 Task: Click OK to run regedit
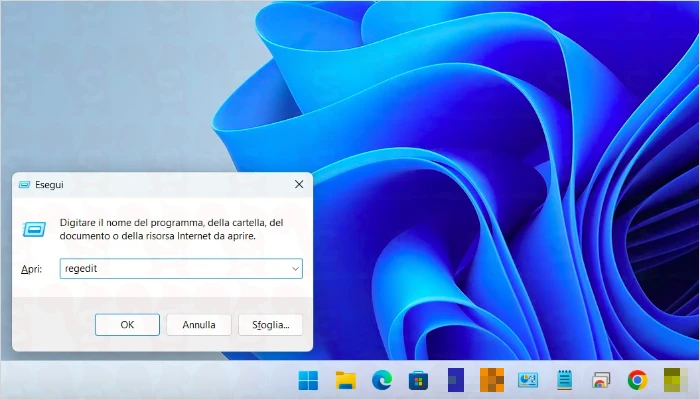pyautogui.click(x=127, y=325)
